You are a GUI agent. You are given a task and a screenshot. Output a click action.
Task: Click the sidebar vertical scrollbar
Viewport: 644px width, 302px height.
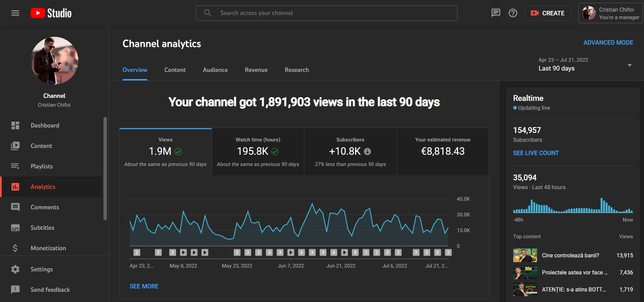click(105, 168)
